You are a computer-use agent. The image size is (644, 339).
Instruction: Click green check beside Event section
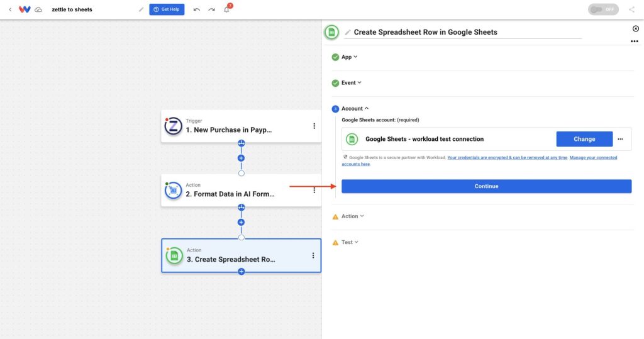pos(335,83)
